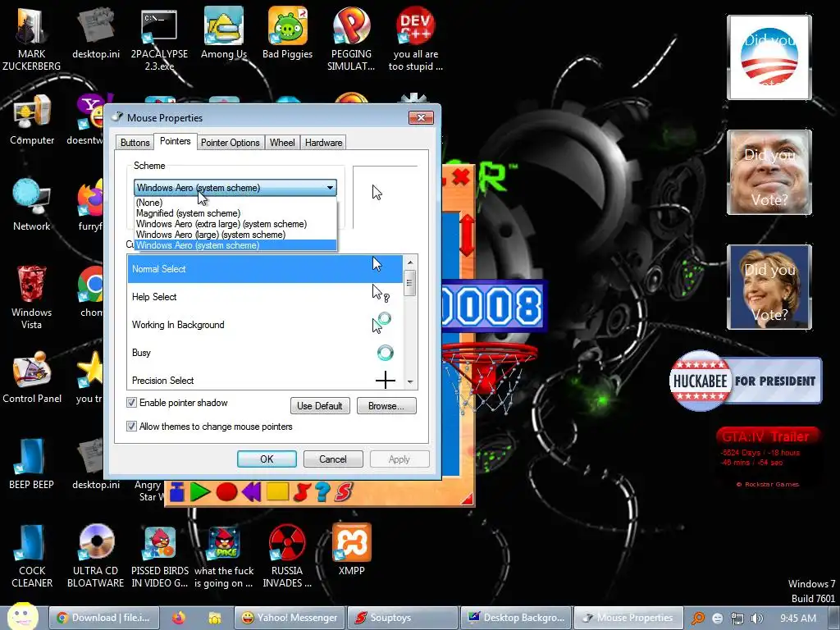The height and width of the screenshot is (630, 840).
Task: Click the pointer list scrollbar thumb
Action: (x=410, y=283)
